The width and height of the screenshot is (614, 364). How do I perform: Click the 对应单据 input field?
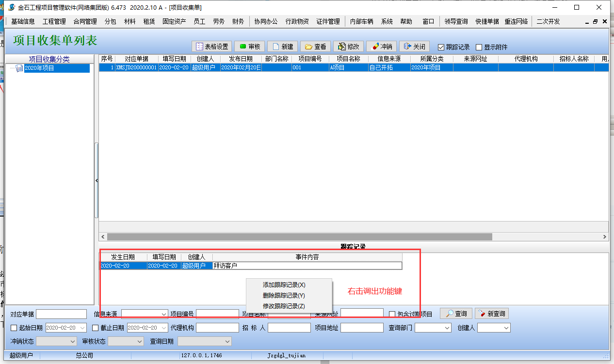tap(61, 314)
